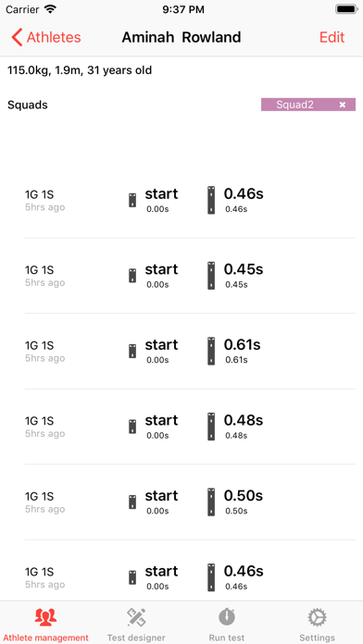This screenshot has width=363, height=644.
Task: Open the 1G 1S result showing 0.61s
Action: click(191, 352)
